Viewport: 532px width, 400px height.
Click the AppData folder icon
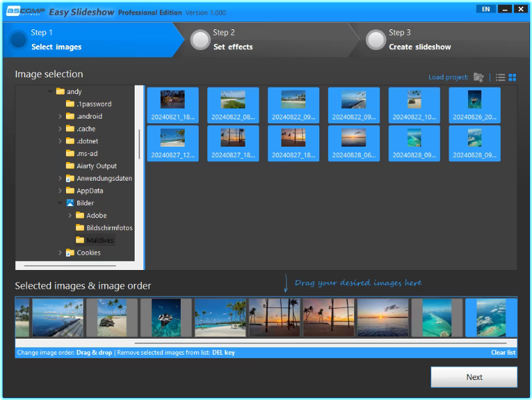pos(70,191)
